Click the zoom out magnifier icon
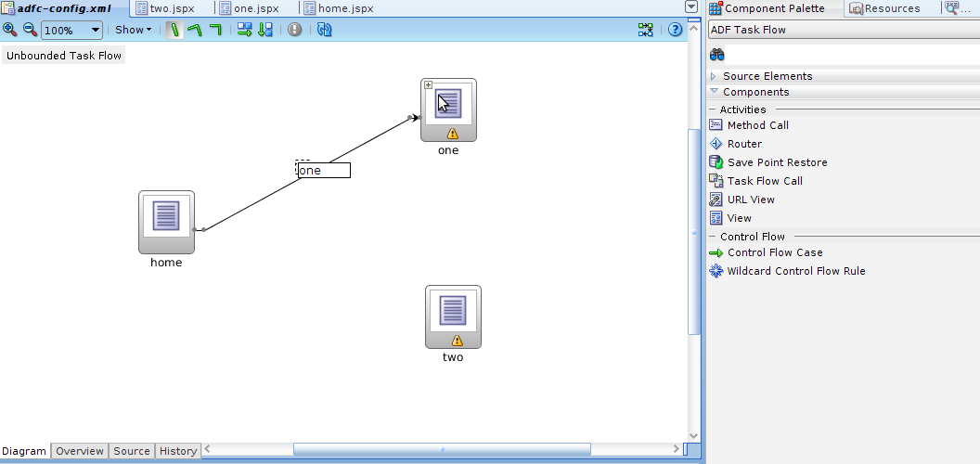 (30, 30)
